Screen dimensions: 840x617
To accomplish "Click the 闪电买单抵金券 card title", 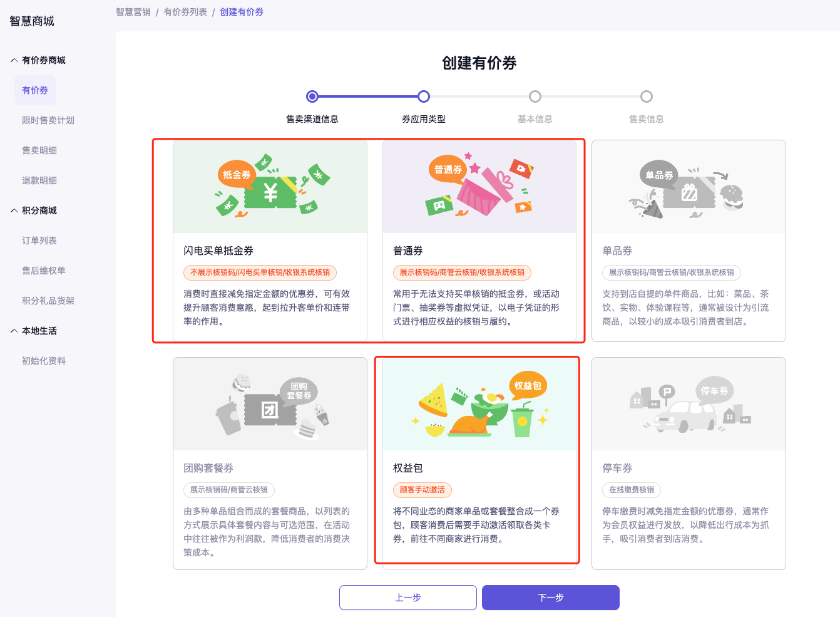I will [218, 251].
